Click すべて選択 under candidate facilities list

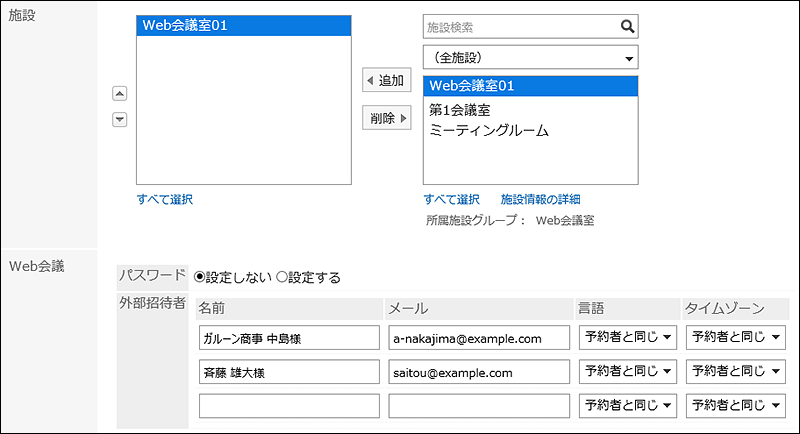tap(452, 199)
